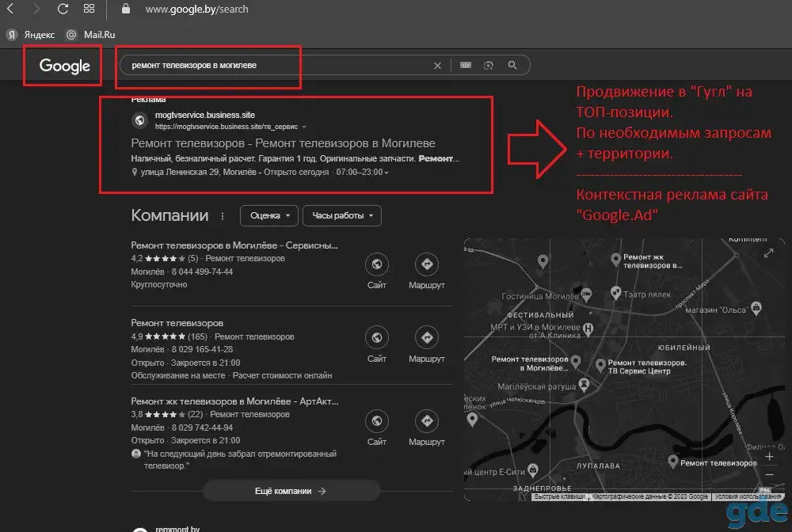The height and width of the screenshot is (532, 792).
Task: Click review text На следующий день забрал
Action: [240, 459]
